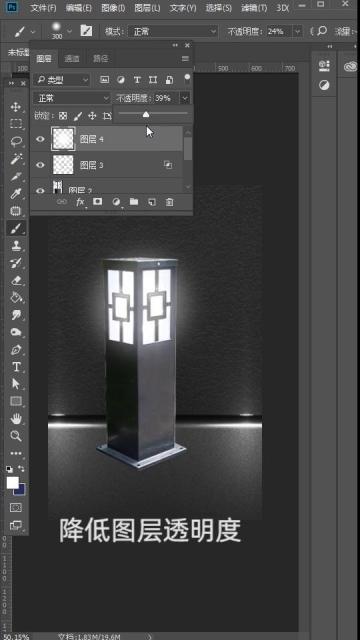Click the white foreground color swatch
360x640 pixels.
click(13, 482)
